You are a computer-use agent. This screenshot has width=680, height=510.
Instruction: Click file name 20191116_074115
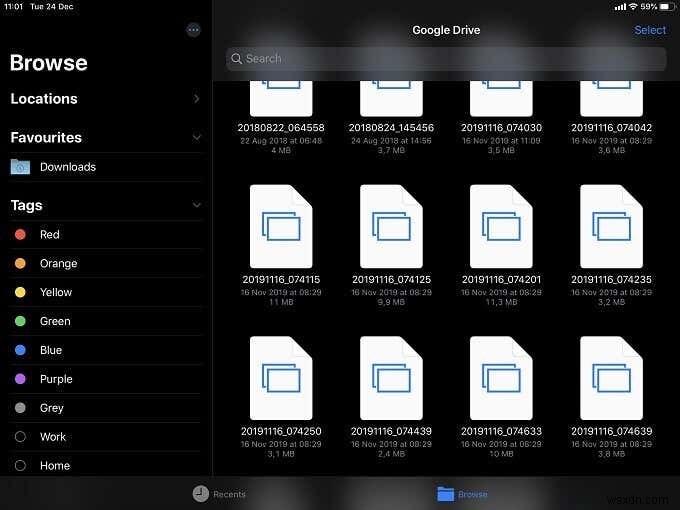pos(281,280)
